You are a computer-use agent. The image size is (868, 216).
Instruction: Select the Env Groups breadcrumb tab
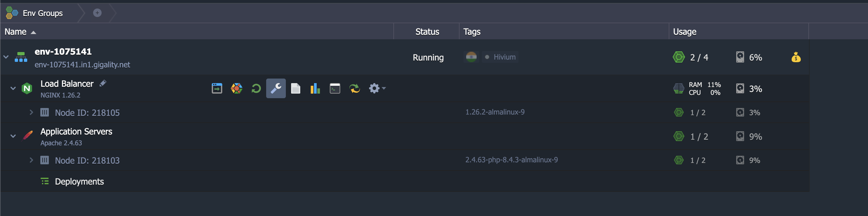(34, 13)
